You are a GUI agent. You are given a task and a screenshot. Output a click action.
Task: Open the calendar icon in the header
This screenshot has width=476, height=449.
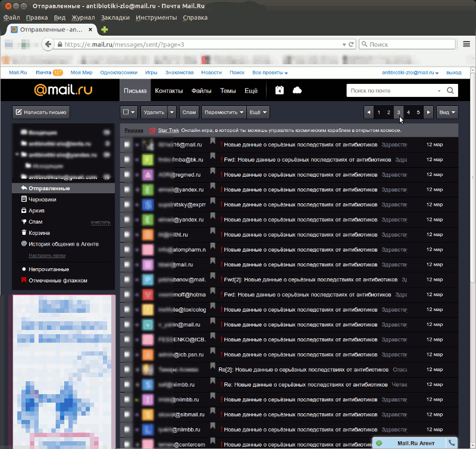point(279,90)
